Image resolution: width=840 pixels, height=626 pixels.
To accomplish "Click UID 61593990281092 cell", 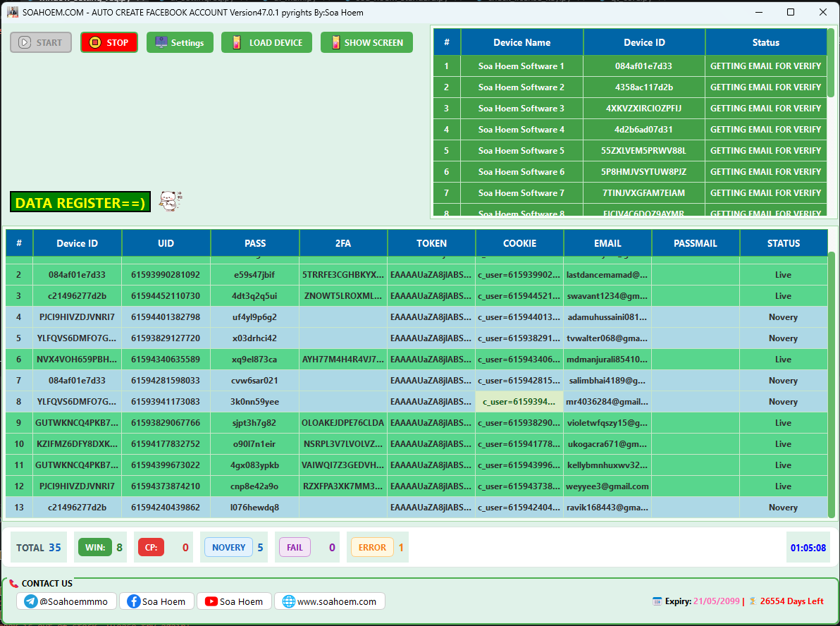I will point(166,274).
